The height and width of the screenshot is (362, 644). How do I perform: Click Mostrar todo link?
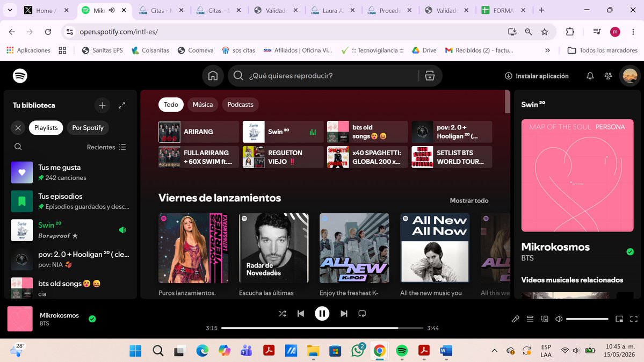click(x=469, y=200)
